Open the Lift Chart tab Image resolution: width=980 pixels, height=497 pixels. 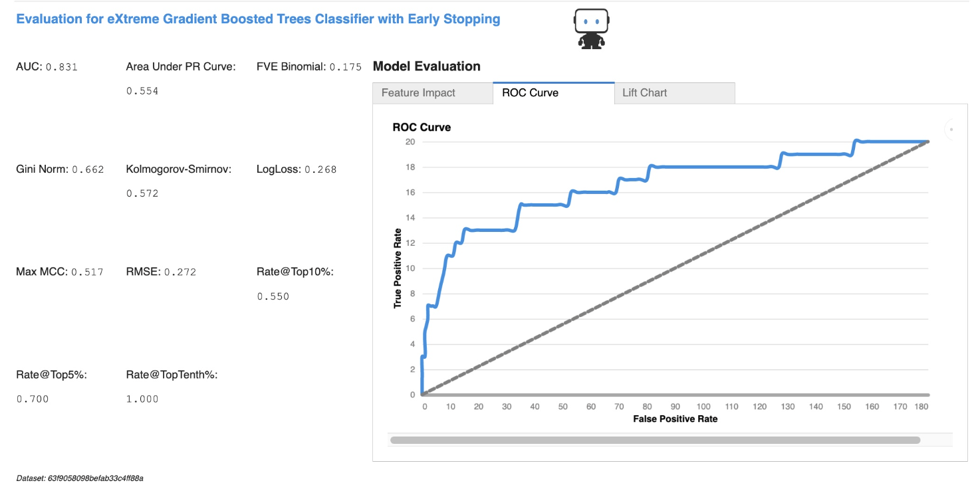(x=644, y=93)
